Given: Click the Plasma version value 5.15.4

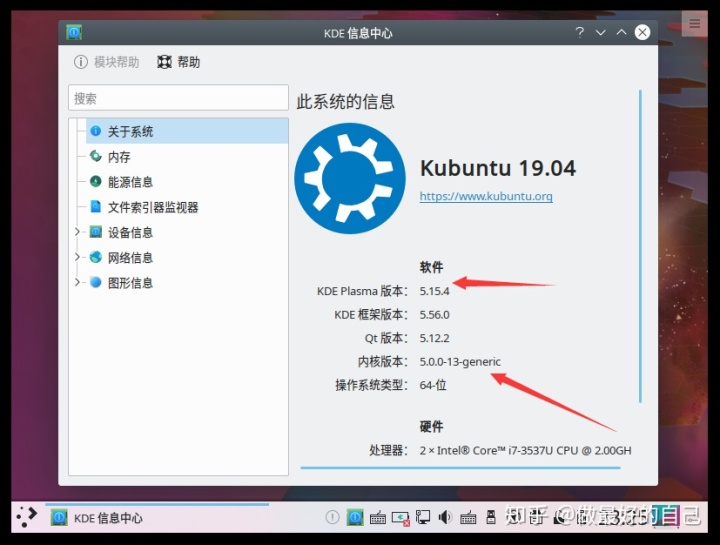Looking at the screenshot, I should pyautogui.click(x=434, y=292).
